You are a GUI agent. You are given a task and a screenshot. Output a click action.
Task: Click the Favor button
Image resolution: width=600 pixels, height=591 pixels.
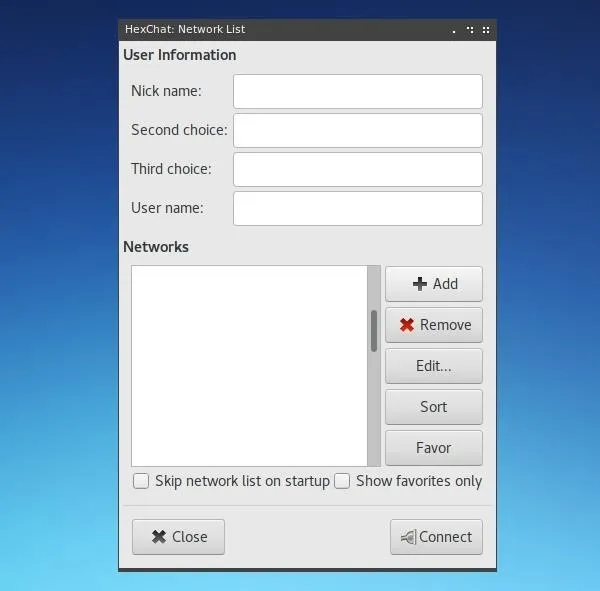(x=434, y=448)
